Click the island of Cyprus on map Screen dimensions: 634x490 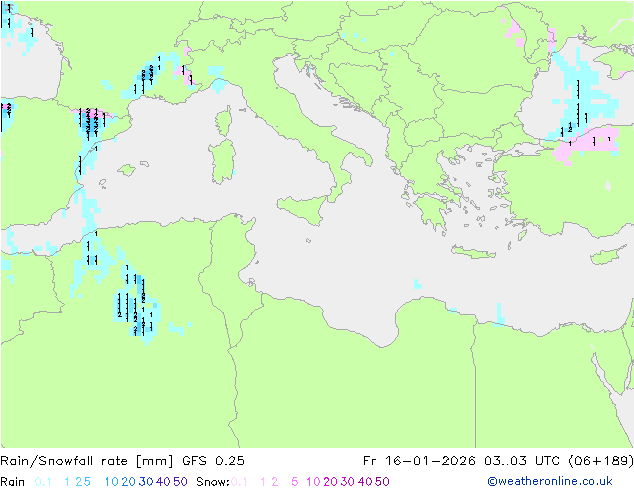[x=609, y=256]
